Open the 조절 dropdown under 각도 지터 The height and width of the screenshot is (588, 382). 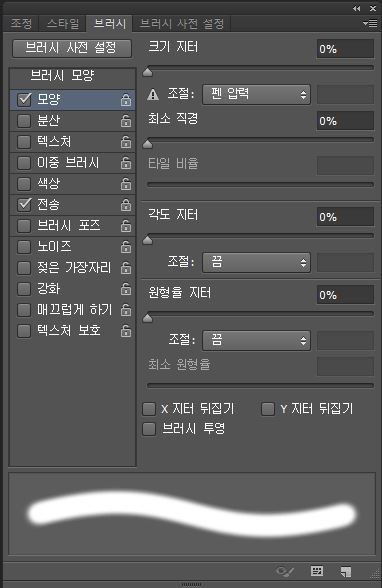[x=256, y=262]
